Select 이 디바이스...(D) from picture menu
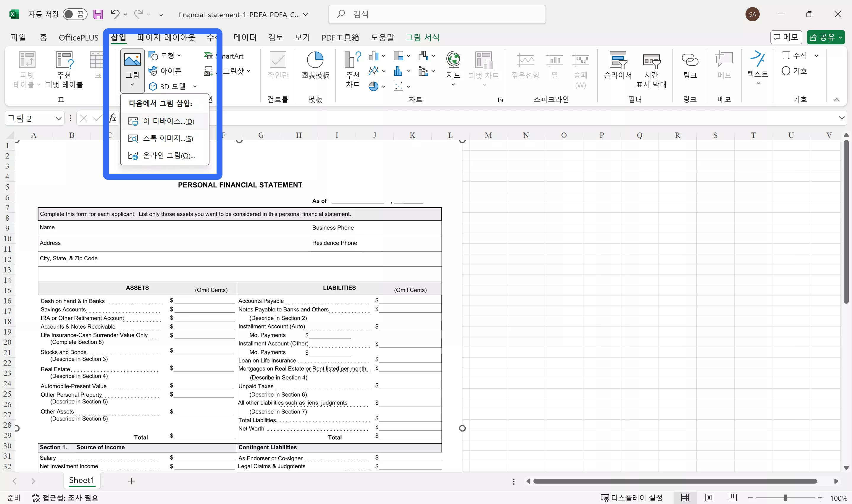Viewport: 852px width, 504px height. tap(165, 121)
